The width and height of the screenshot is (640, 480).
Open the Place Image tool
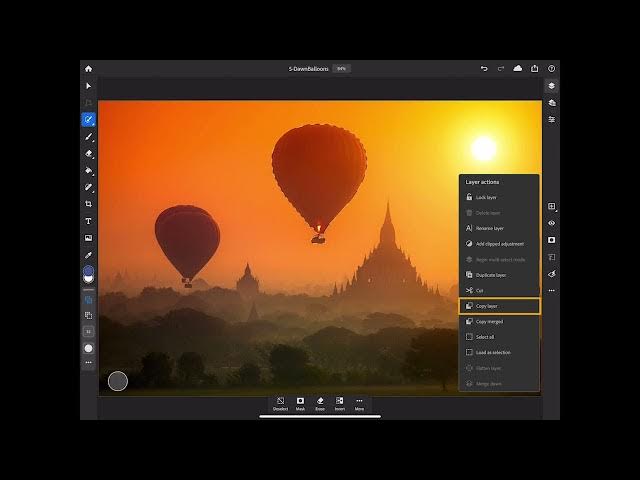click(x=88, y=238)
